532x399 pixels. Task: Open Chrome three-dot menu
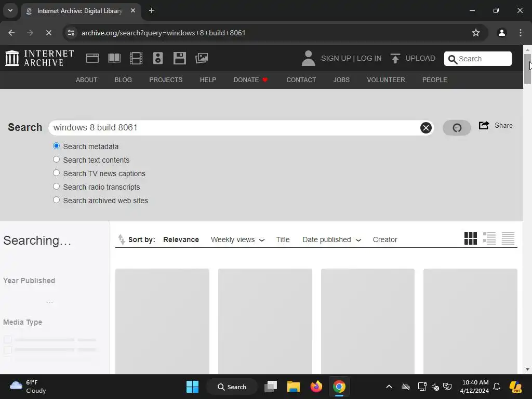point(521,33)
